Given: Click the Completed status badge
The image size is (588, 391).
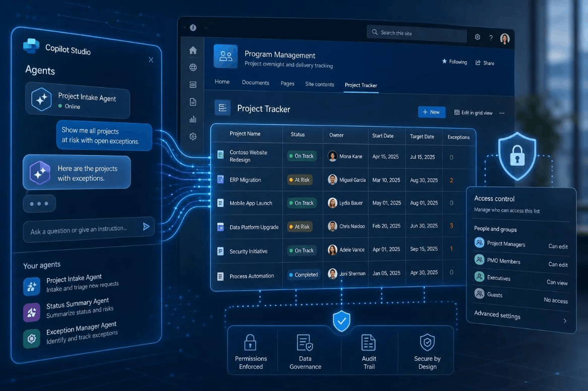Looking at the screenshot, I should click(304, 275).
